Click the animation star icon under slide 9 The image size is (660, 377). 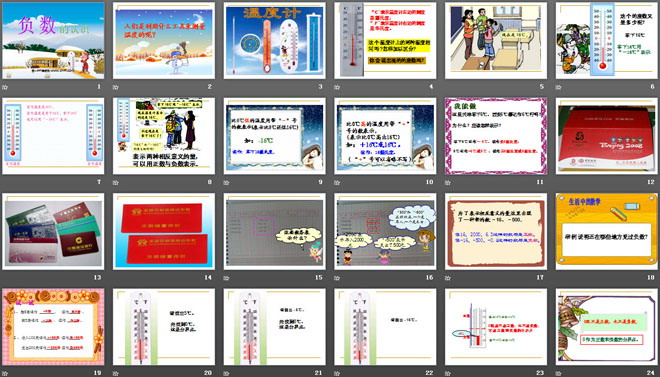tap(226, 183)
